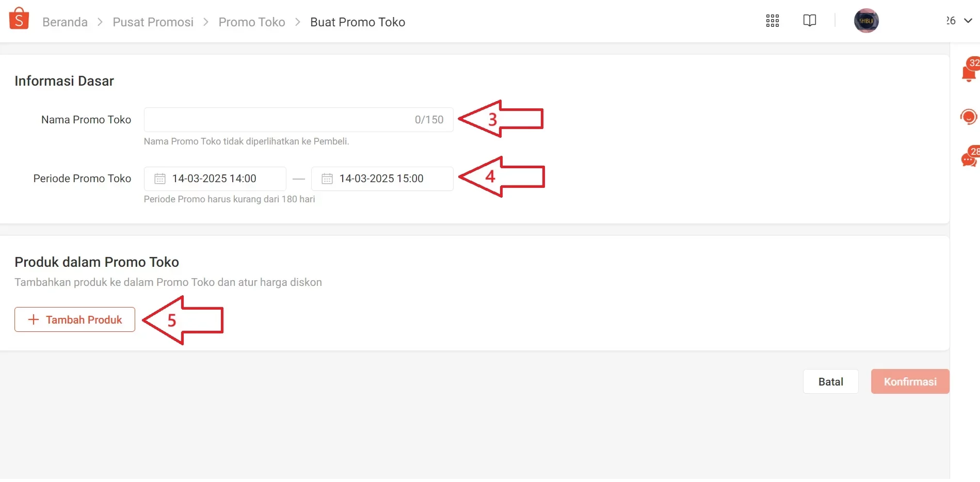980x482 pixels.
Task: Click the end date calendar icon
Action: (x=327, y=179)
